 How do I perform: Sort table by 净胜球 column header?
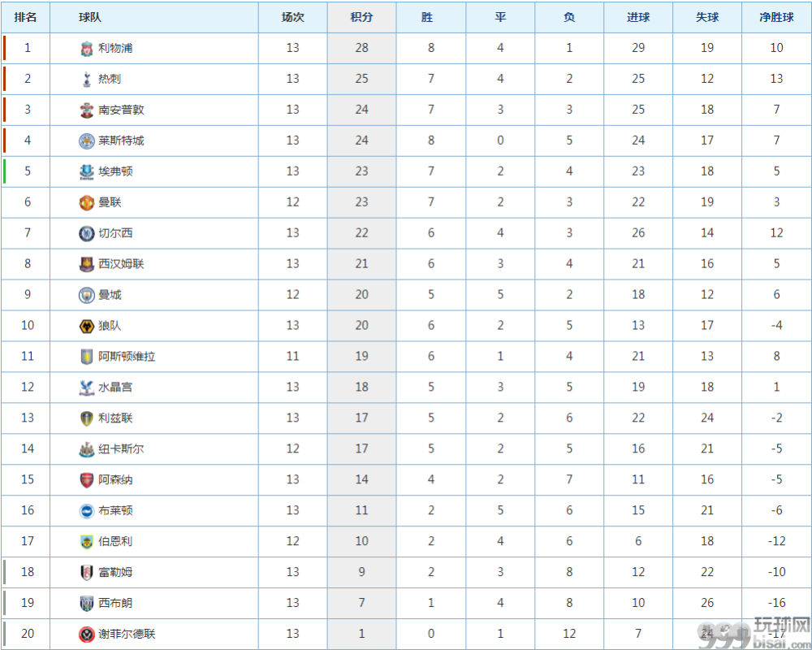776,17
